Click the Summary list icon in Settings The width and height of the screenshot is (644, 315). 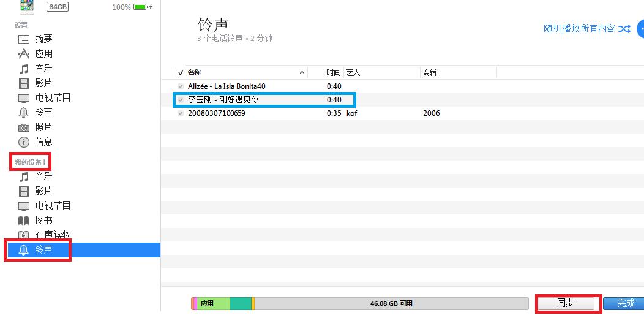pyautogui.click(x=24, y=39)
